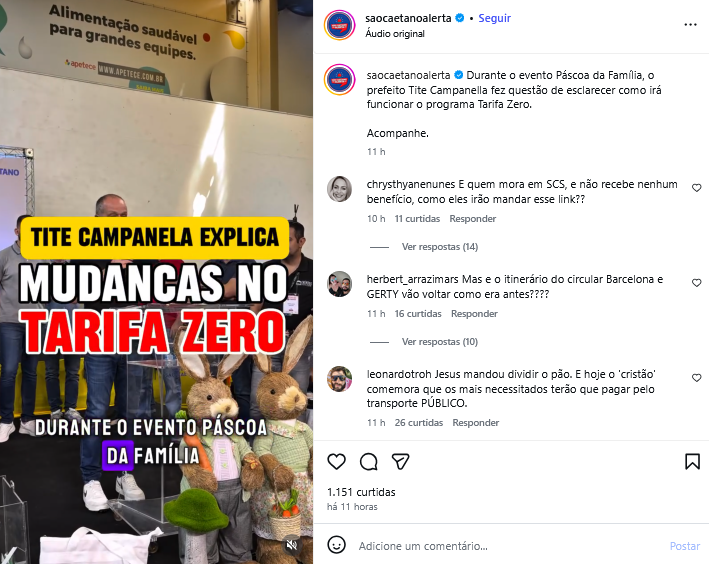This screenshot has width=709, height=564.
Task: View the 1.151 curtidas likes list
Action: coord(361,492)
